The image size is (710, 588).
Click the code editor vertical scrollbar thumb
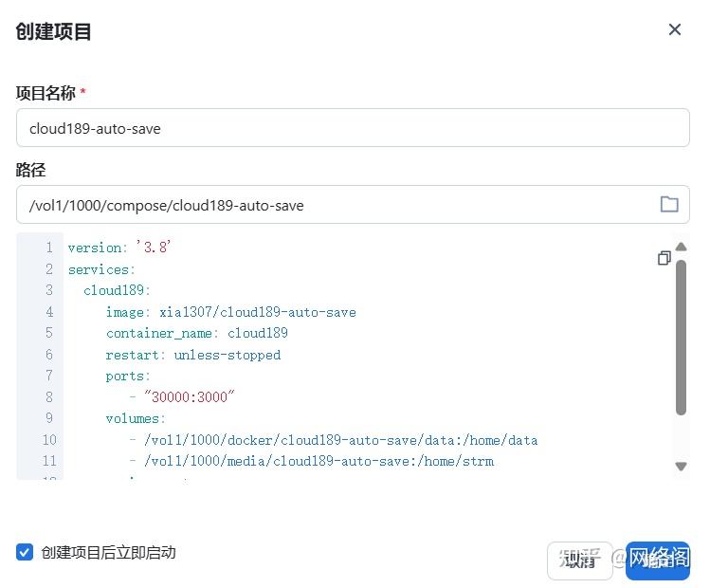pyautogui.click(x=681, y=337)
